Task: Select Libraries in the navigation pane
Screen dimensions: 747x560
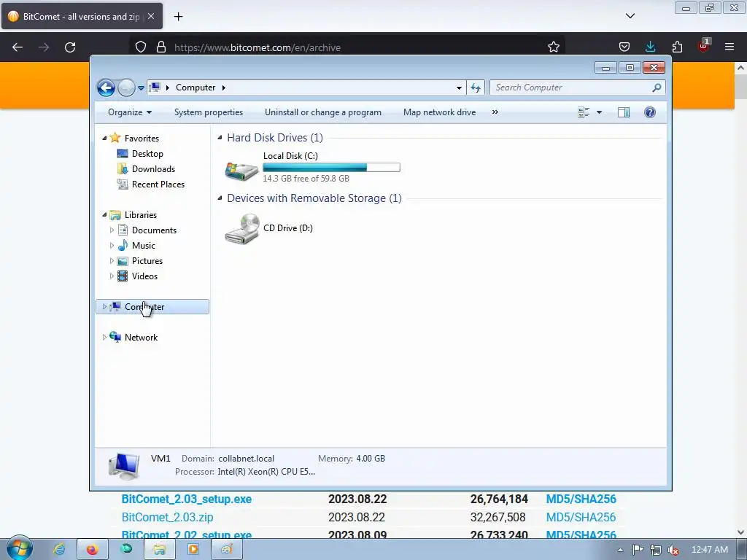Action: [141, 215]
